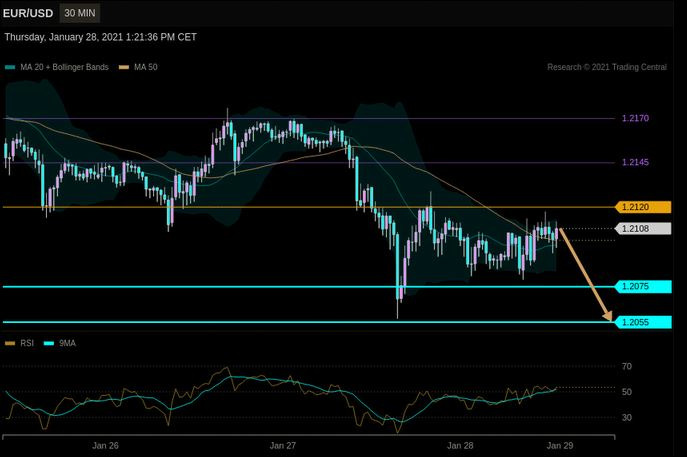The width and height of the screenshot is (687, 457).
Task: Click the MA 50 legend color swatch
Action: coord(124,67)
